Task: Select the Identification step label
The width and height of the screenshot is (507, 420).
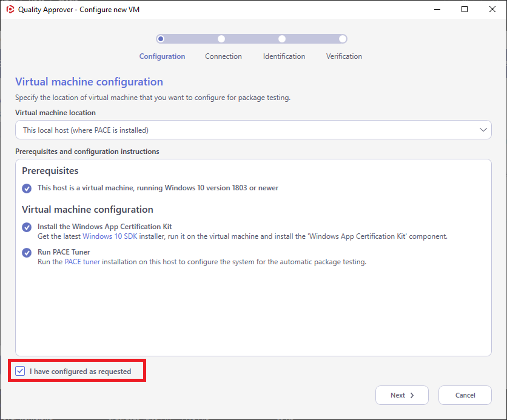Action: [x=284, y=56]
